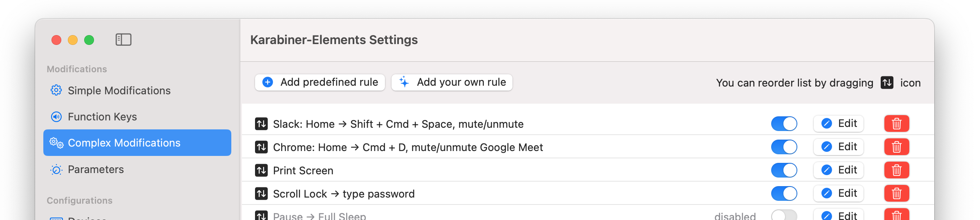Screen dimensions: 980x220
Task: Click reorder handle for Slack rule
Action: (x=261, y=124)
